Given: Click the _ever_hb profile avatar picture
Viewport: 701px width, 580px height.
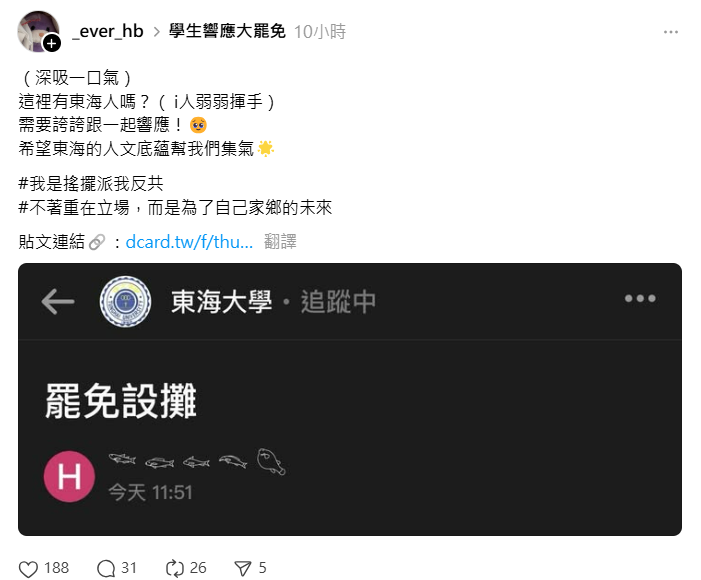Looking at the screenshot, I should point(38,31).
